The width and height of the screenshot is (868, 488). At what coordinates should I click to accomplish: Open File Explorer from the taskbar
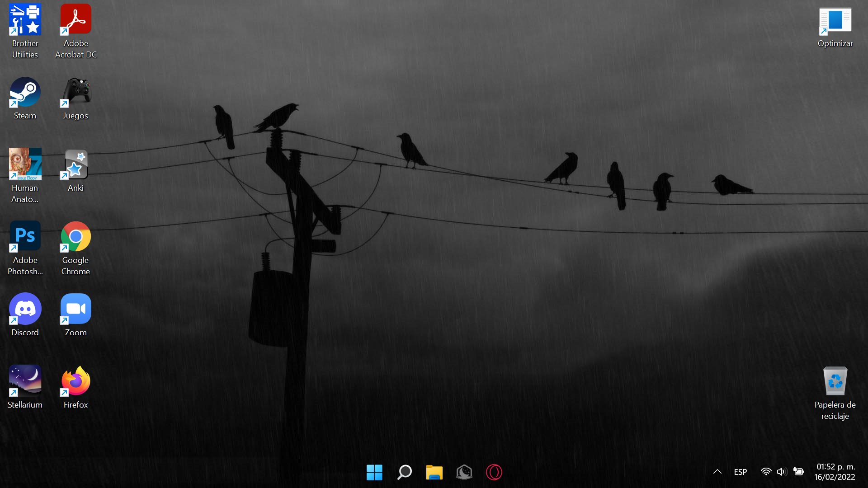click(x=434, y=472)
